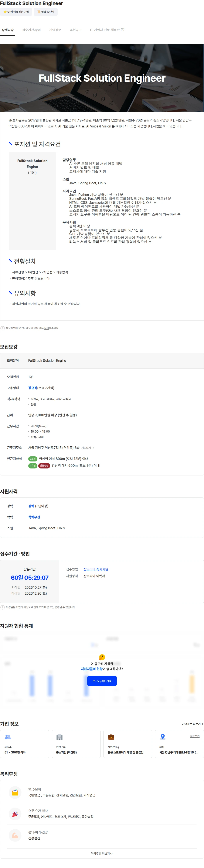Click the 휴무·휴가·행사 party icon
Viewport: 204px width, 868px height.
click(x=15, y=814)
